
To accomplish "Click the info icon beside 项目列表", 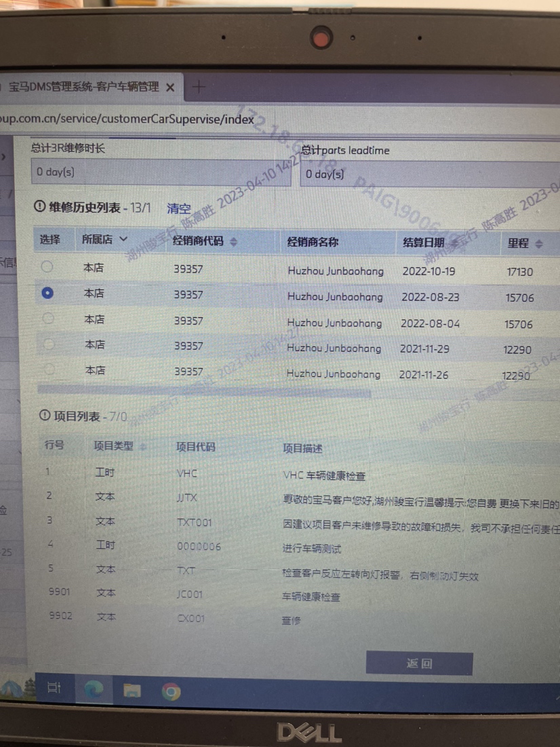I will tap(44, 416).
